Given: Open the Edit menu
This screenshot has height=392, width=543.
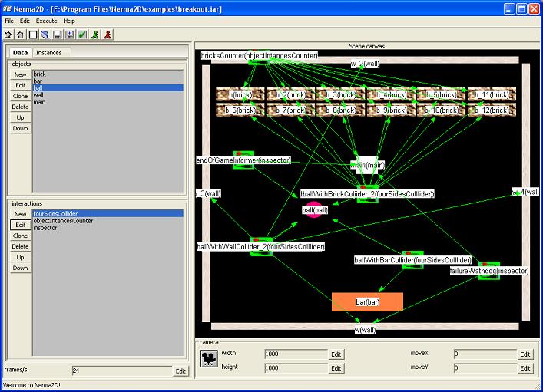Looking at the screenshot, I should [25, 21].
